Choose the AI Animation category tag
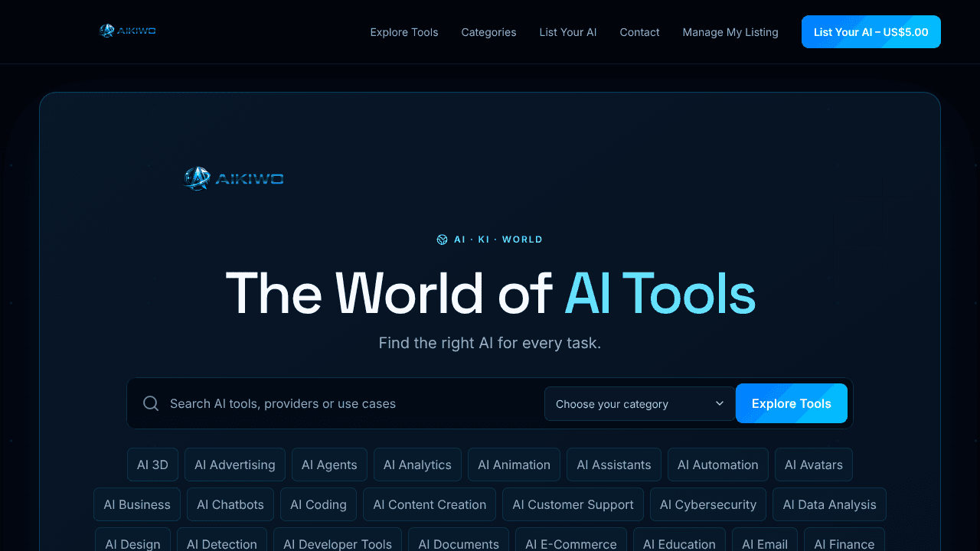 [x=514, y=465]
